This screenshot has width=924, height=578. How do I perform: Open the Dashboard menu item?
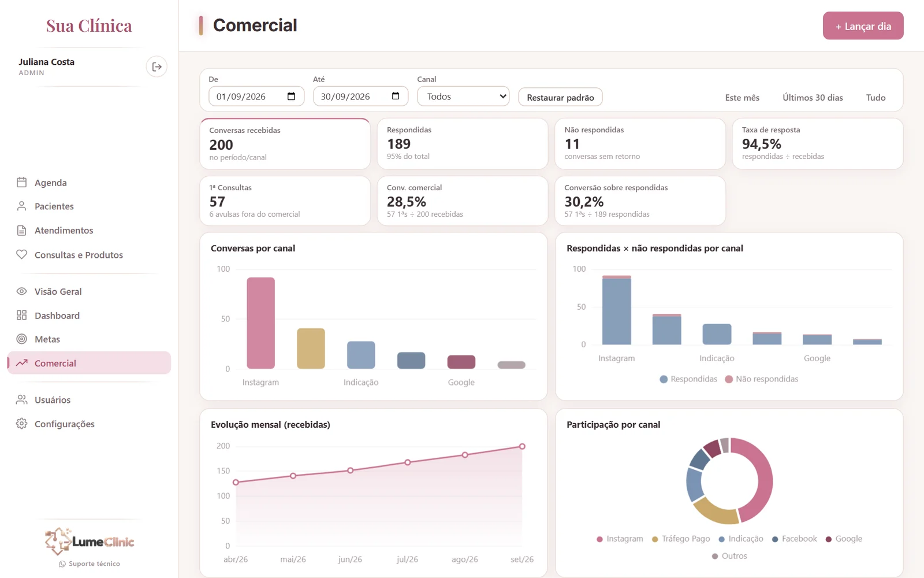tap(89, 316)
